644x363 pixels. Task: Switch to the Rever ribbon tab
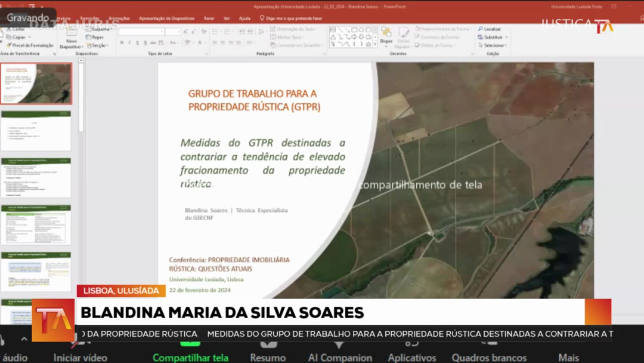coord(209,19)
